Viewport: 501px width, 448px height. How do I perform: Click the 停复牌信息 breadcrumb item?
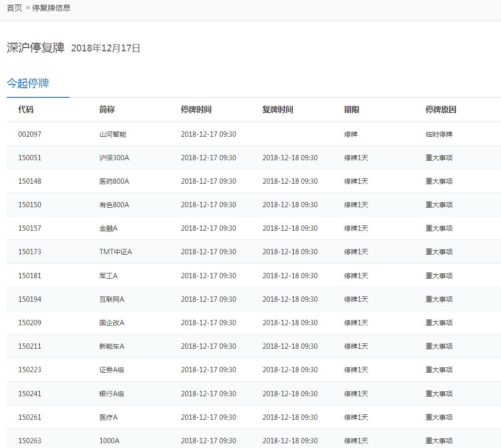click(51, 8)
